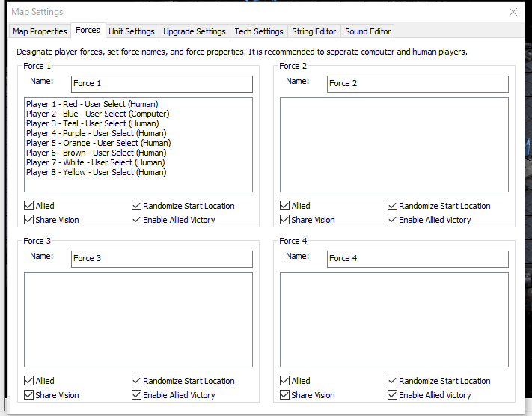Toggle Enable Allied Victory for Force 4
Image resolution: width=532 pixels, height=416 pixels.
click(392, 395)
